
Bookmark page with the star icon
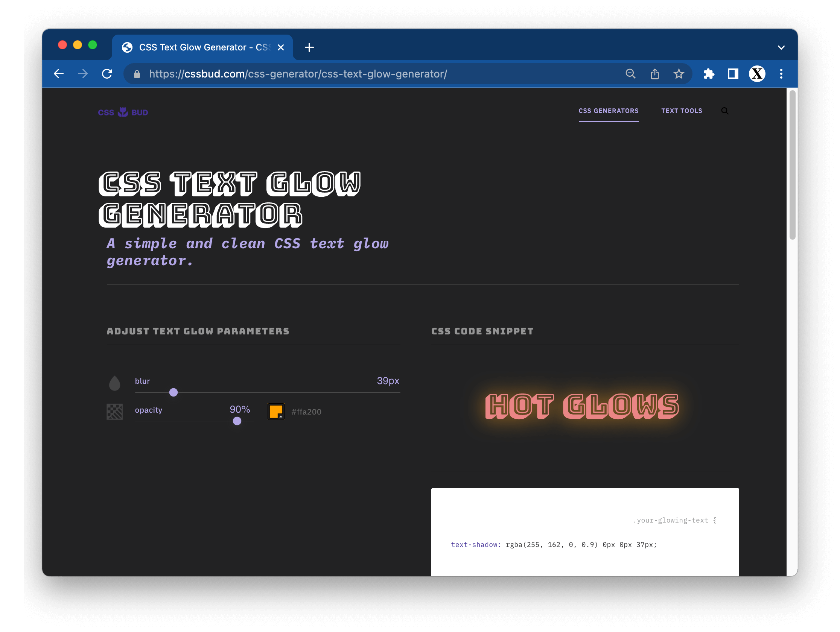pyautogui.click(x=679, y=74)
